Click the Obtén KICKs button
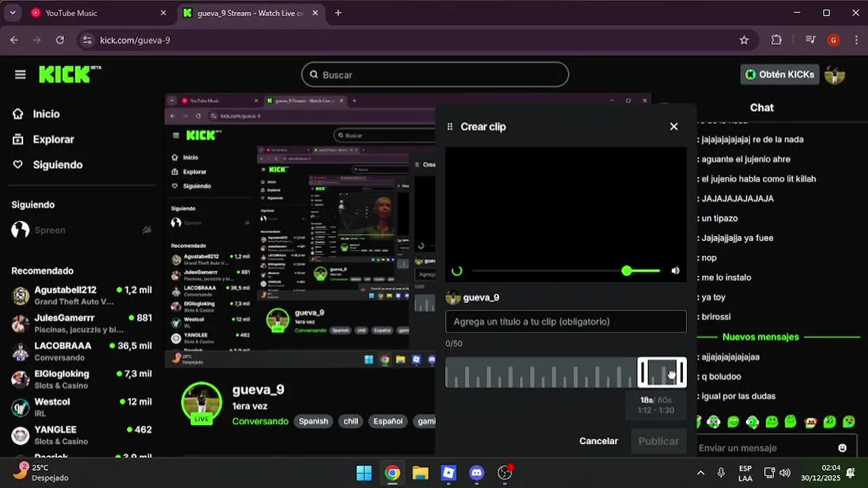This screenshot has width=868, height=488. (780, 75)
